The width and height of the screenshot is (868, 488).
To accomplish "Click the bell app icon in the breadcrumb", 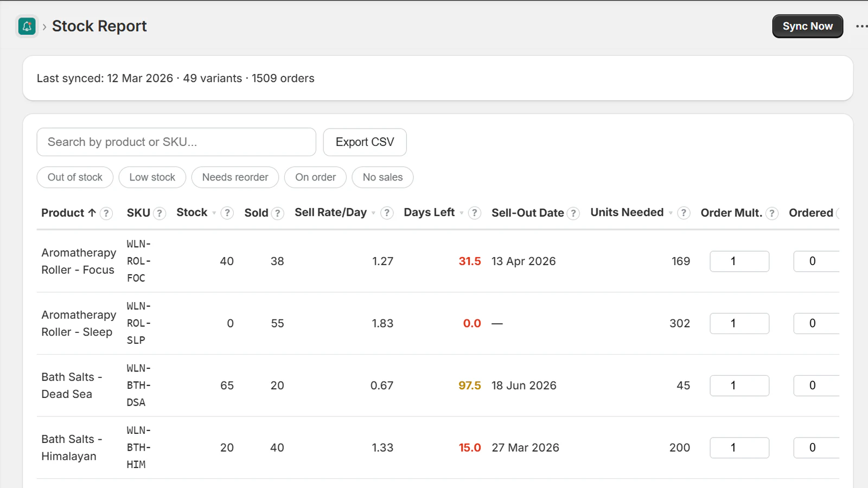I will click(27, 26).
